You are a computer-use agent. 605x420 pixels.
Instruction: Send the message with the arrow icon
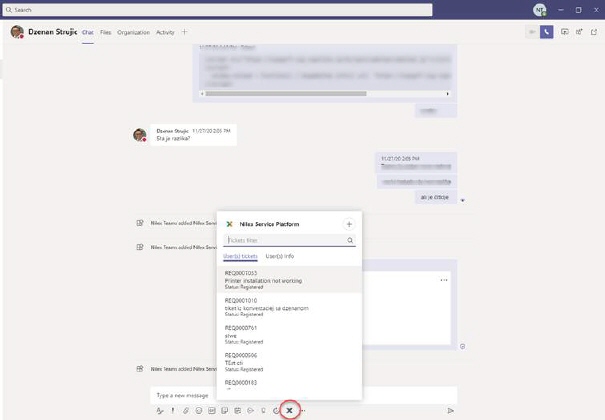pyautogui.click(x=450, y=410)
